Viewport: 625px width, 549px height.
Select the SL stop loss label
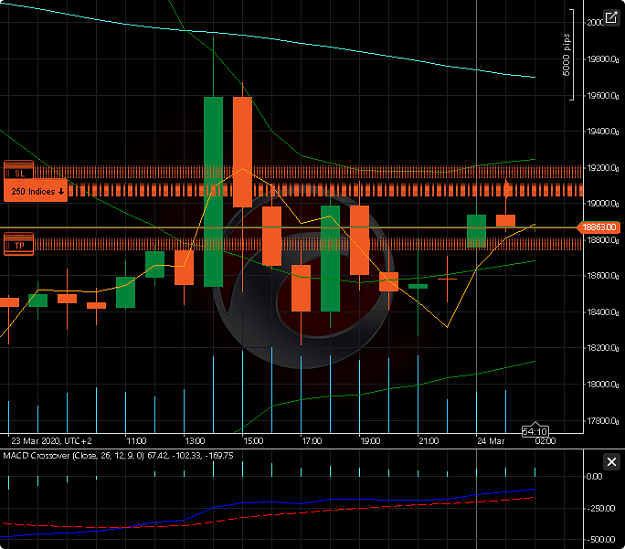pos(19,171)
